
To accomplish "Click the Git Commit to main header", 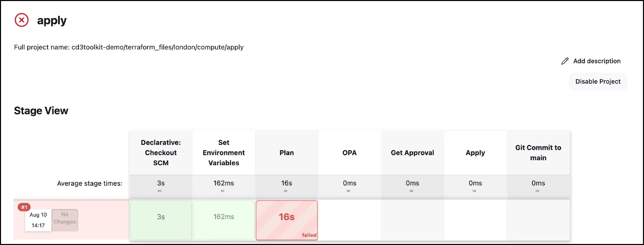I will pos(538,153).
